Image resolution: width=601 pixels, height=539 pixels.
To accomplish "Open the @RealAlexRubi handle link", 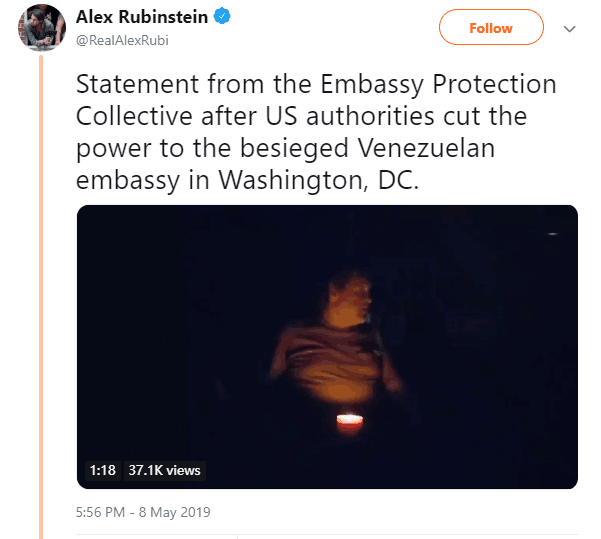I will (122, 40).
